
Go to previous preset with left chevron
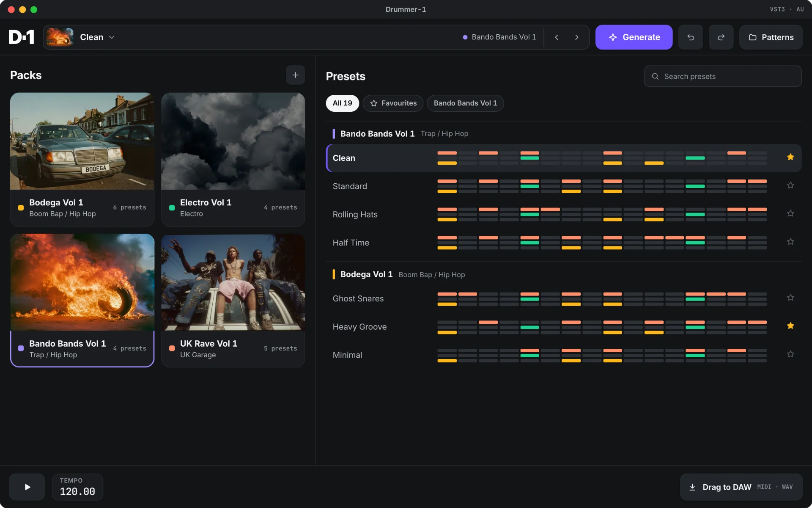click(x=557, y=37)
